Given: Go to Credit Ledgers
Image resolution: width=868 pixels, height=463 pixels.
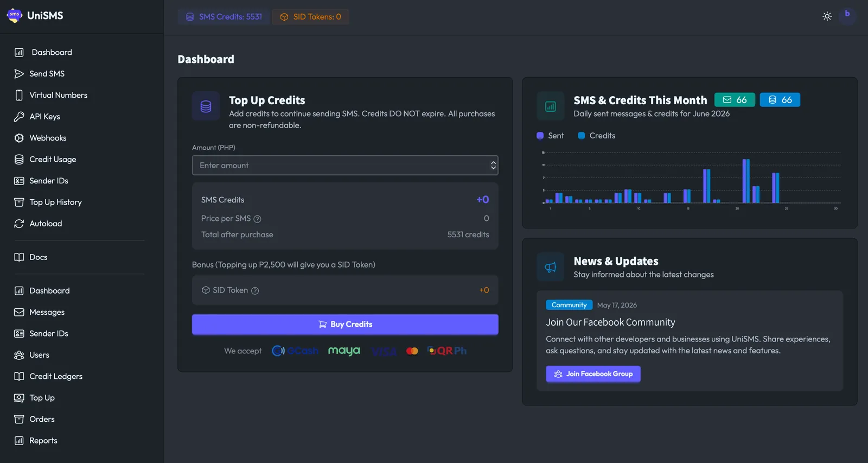Looking at the screenshot, I should click(x=49, y=377).
